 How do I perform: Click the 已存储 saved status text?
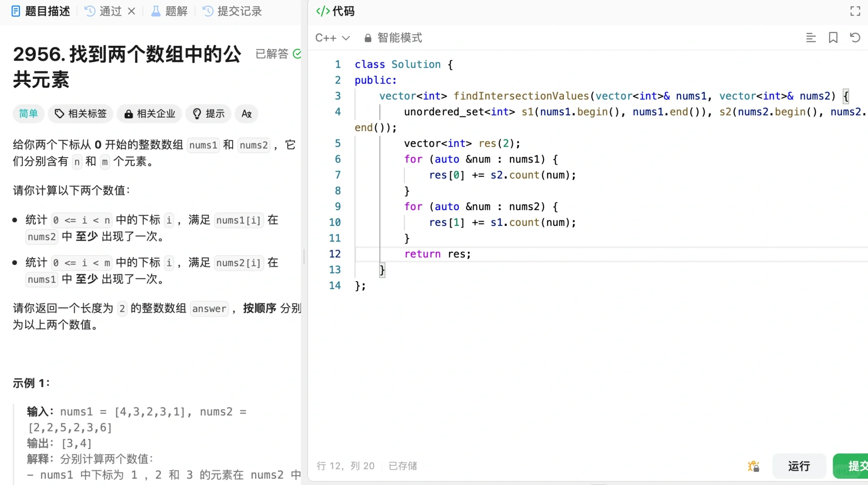pyautogui.click(x=403, y=466)
